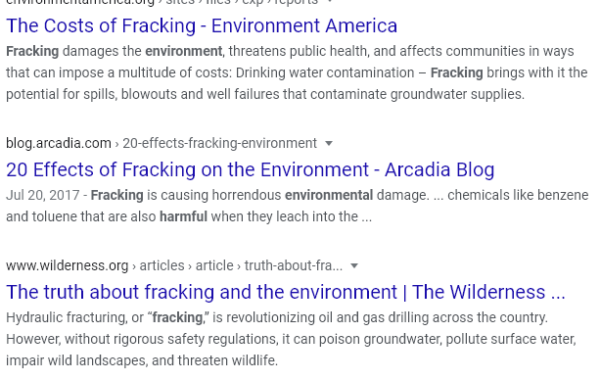Click quoted bold fracking in Wilderness snippet
Screen dimensions: 600x380
[177, 318]
